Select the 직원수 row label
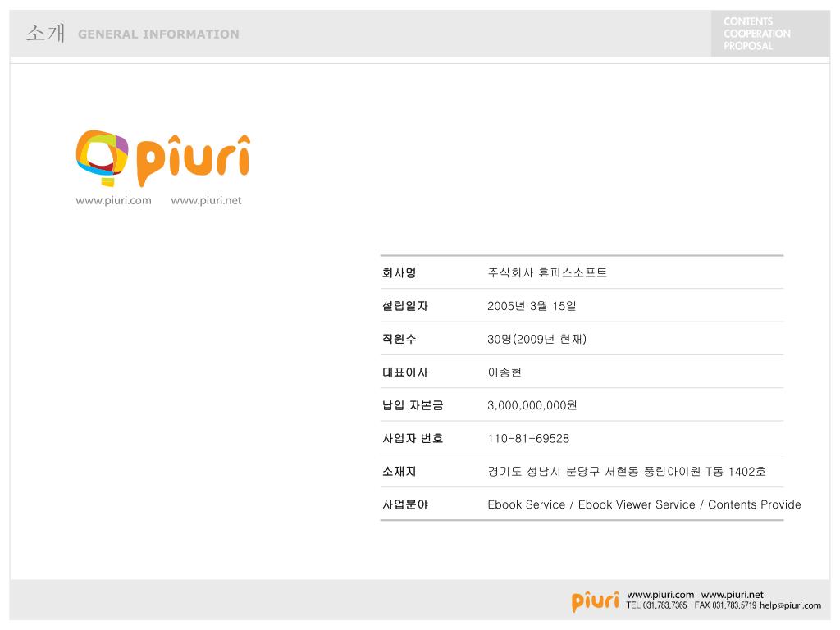The height and width of the screenshot is (630, 840). click(x=399, y=339)
